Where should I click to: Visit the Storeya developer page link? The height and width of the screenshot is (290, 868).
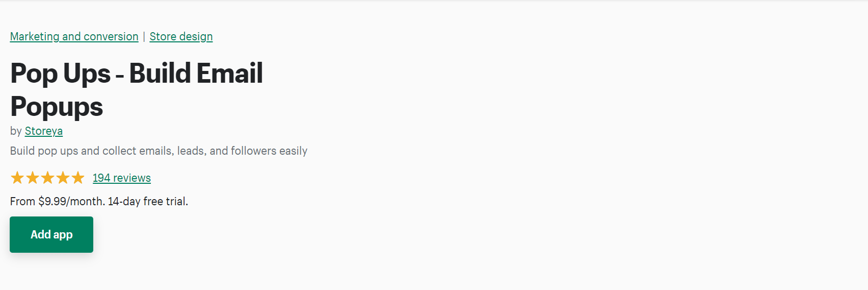(x=44, y=131)
